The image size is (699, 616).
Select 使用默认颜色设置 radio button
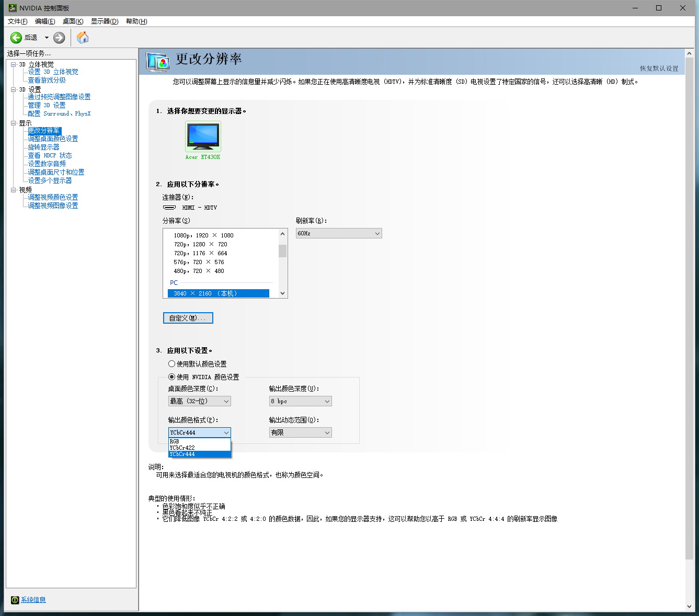click(171, 363)
